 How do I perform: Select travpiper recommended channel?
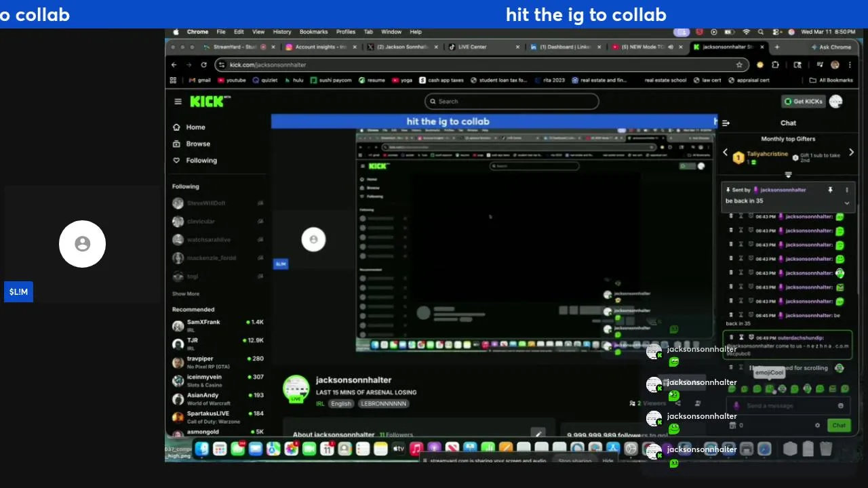point(218,362)
